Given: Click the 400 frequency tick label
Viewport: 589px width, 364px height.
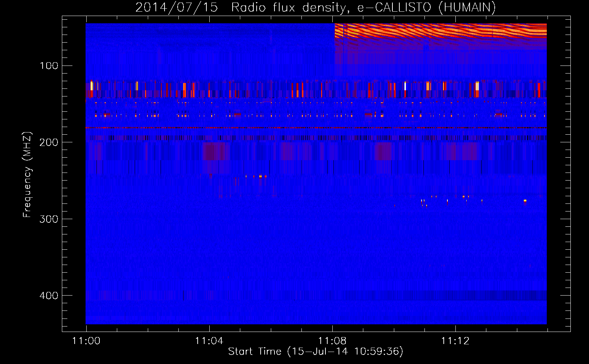Looking at the screenshot, I should pos(49,296).
